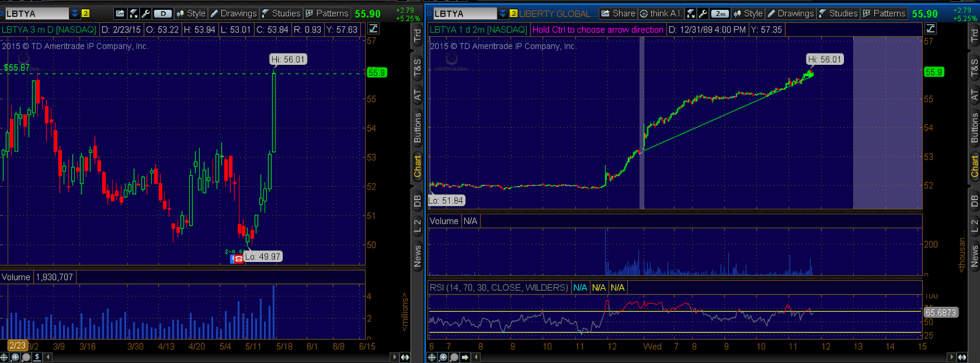
Task: Click the 55.9 price bubble on left chart axis
Action: [x=377, y=72]
